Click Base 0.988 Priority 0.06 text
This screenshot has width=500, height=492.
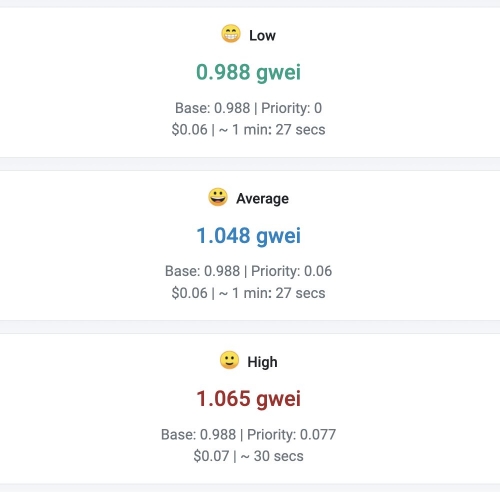click(249, 271)
